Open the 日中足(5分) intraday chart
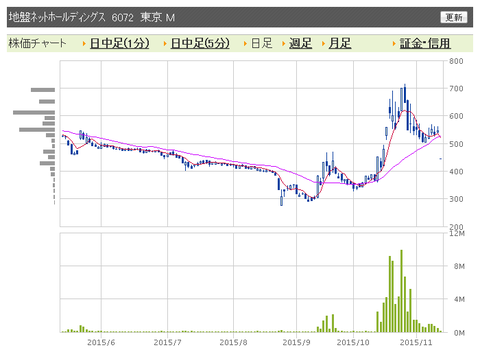Screen dimensions: 480x363 tap(200, 43)
